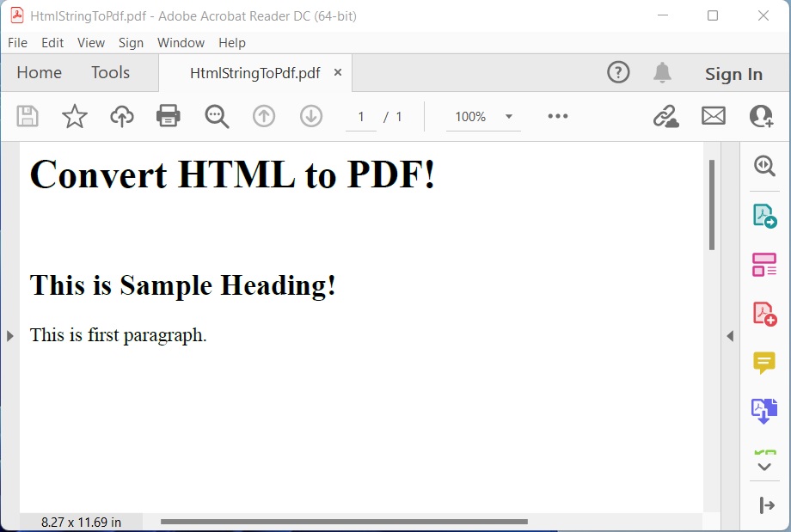Print the current document
This screenshot has height=532, width=791.
tap(168, 116)
